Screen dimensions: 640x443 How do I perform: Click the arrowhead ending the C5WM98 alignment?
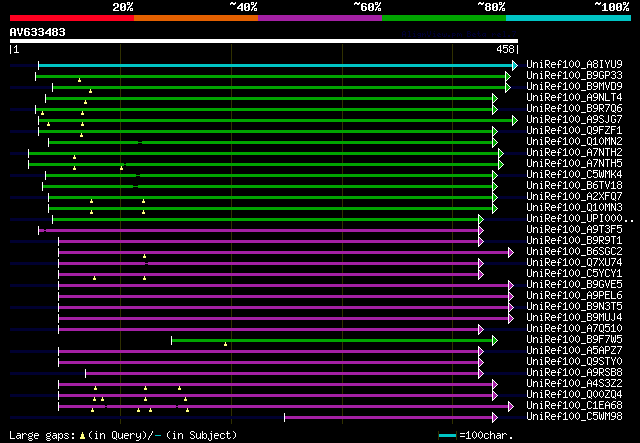pos(494,417)
